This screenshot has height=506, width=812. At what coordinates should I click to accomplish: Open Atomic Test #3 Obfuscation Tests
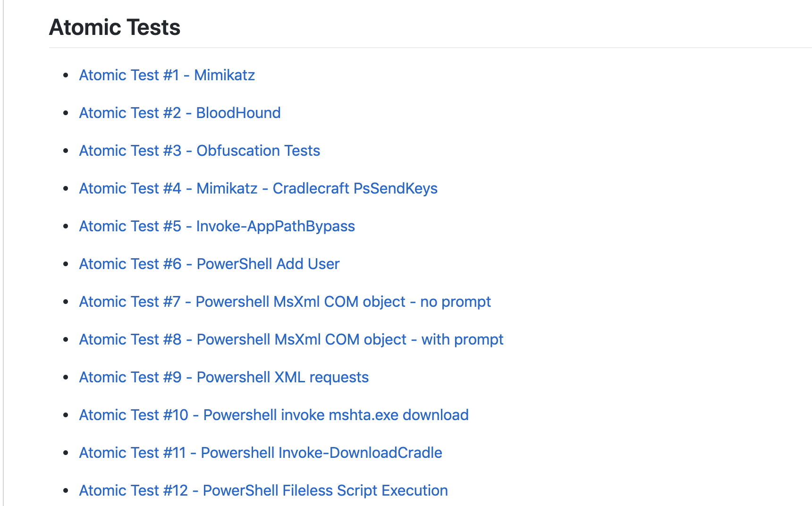coord(199,151)
